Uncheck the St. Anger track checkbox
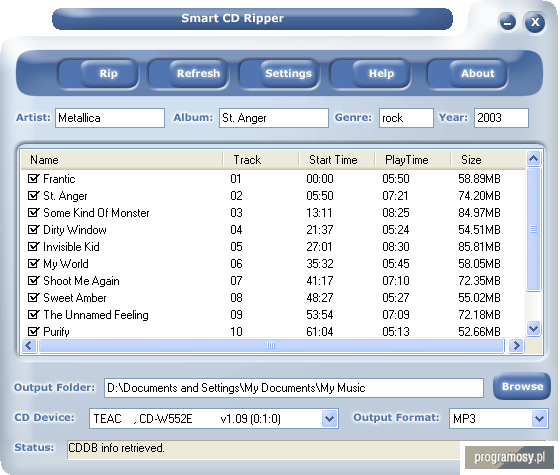This screenshot has width=560, height=475. pos(33,195)
